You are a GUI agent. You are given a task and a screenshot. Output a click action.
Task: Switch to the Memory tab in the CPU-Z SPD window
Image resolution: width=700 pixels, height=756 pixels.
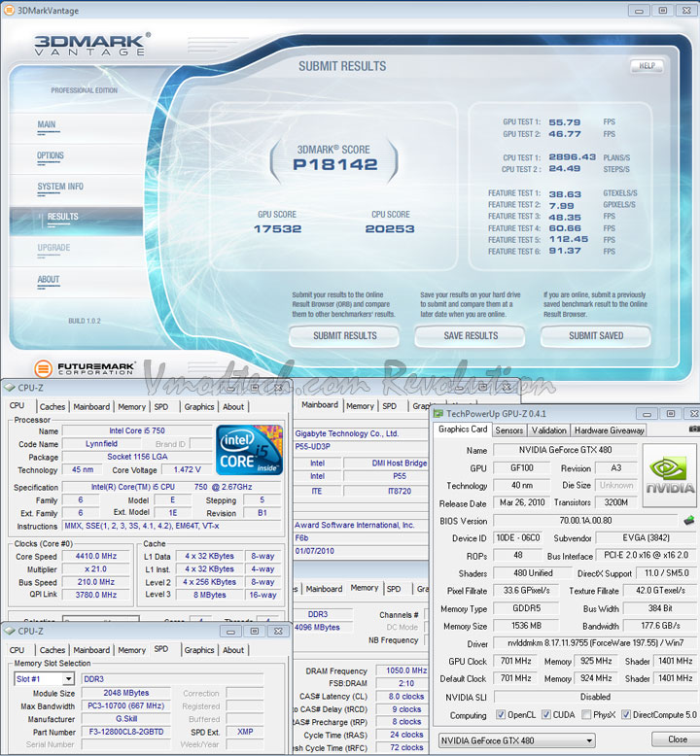[131, 650]
